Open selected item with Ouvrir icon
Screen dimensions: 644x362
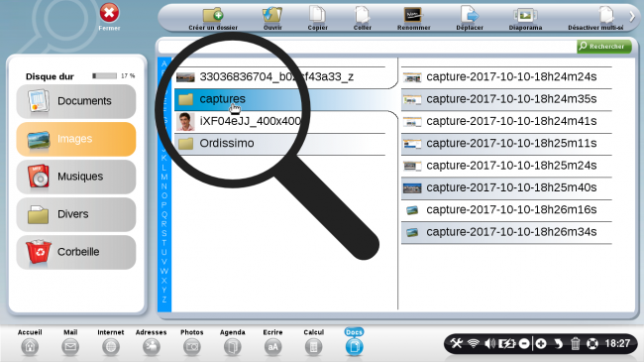(272, 15)
